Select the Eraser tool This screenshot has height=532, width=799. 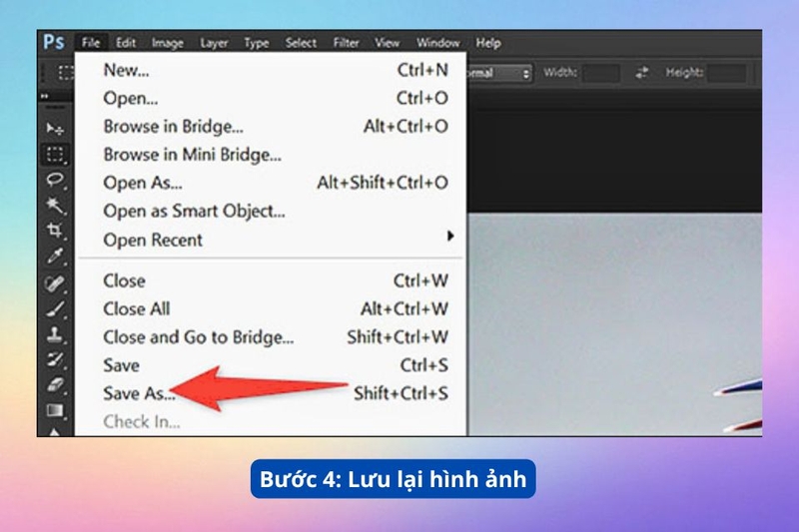point(55,385)
